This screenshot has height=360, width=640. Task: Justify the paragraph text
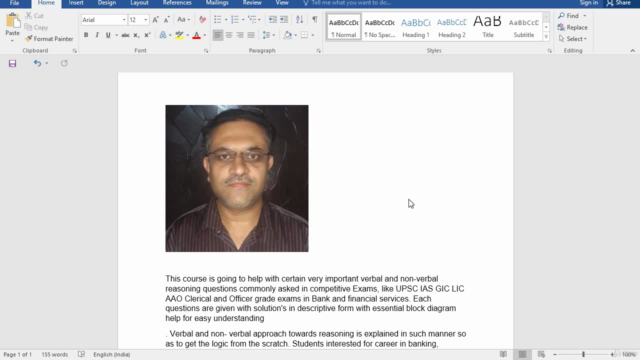point(251,35)
